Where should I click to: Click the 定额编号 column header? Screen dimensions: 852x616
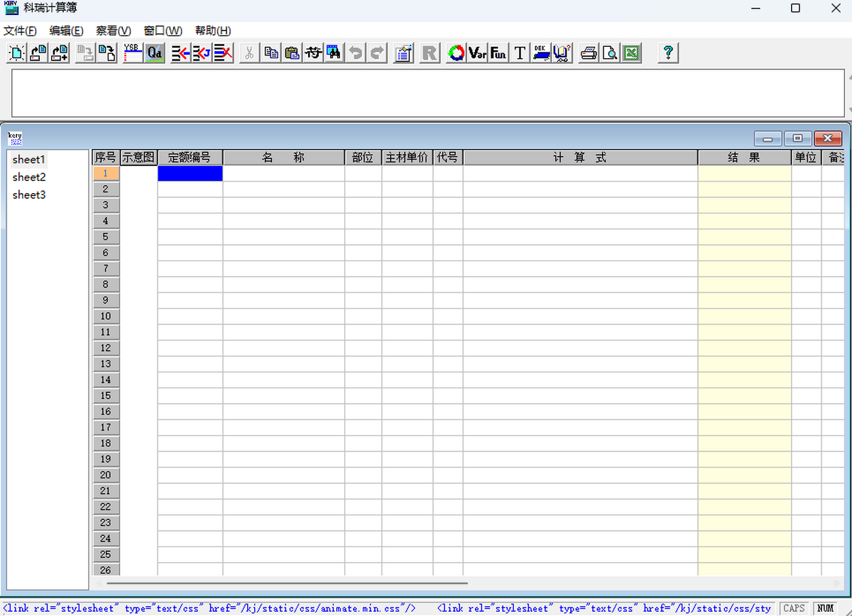coord(190,158)
